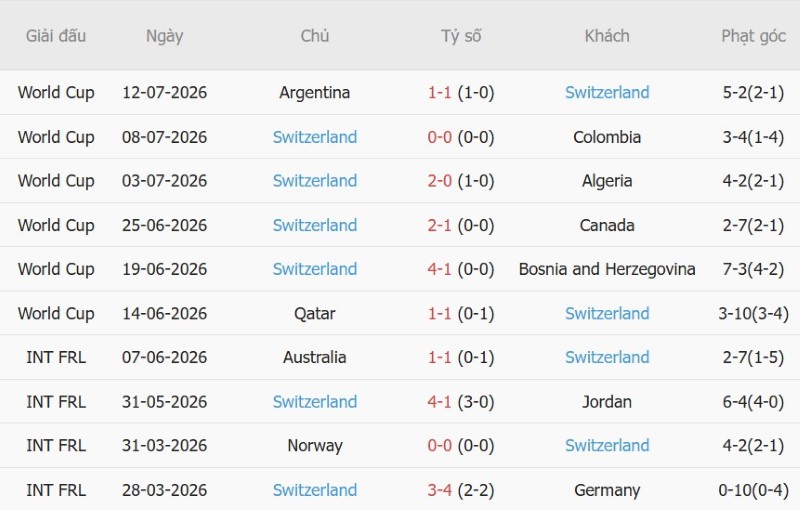Click the 12-07-2026 date cell
Image resolution: width=800 pixels, height=510 pixels.
(164, 92)
